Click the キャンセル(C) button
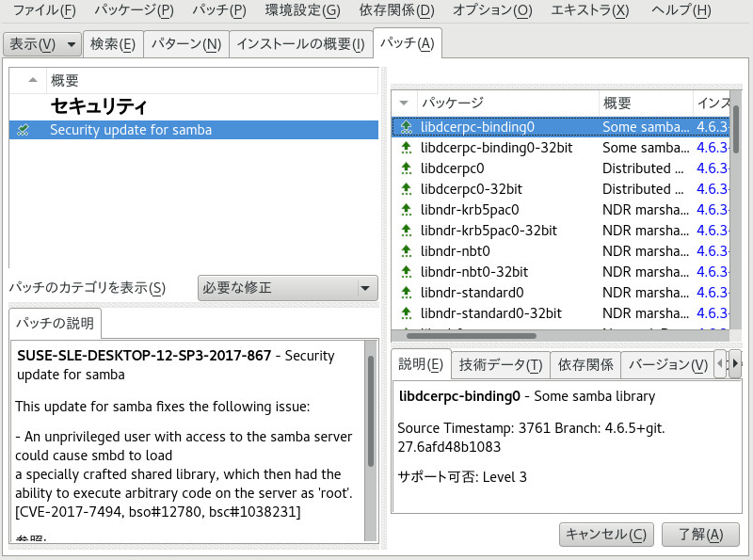753x560 pixels. [x=606, y=535]
